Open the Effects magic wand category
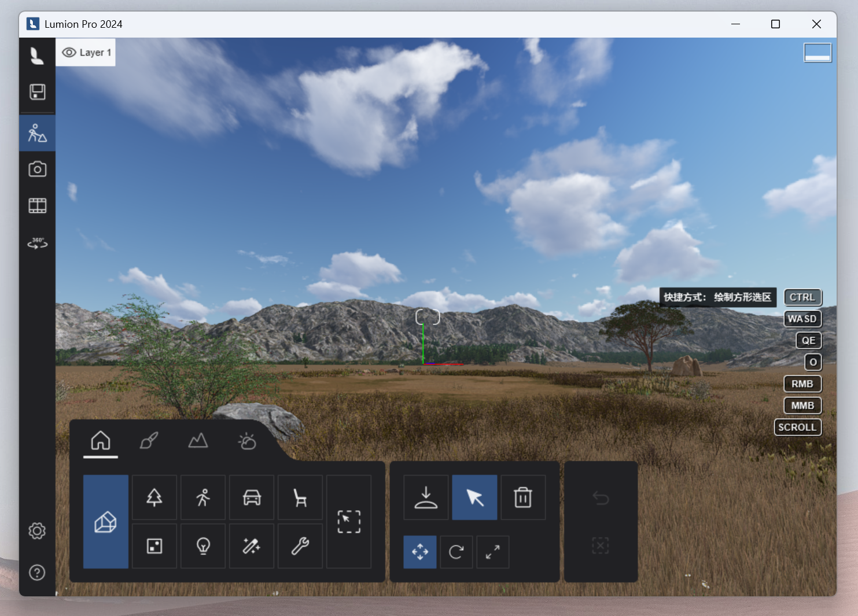The width and height of the screenshot is (858, 616). click(x=252, y=545)
